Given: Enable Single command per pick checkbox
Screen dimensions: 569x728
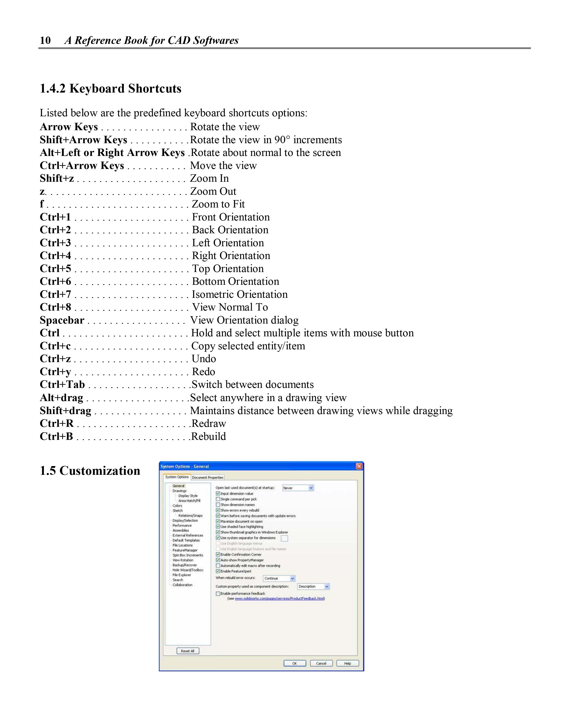Looking at the screenshot, I should coord(218,499).
